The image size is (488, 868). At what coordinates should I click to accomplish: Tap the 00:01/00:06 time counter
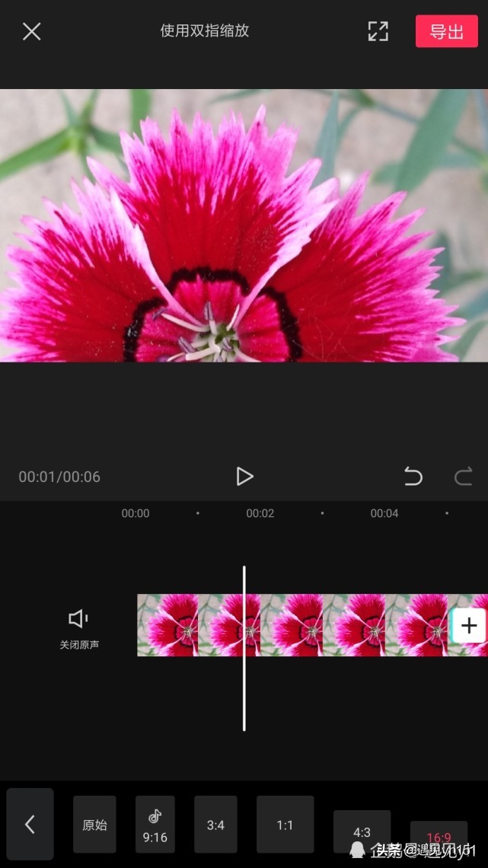tap(59, 477)
